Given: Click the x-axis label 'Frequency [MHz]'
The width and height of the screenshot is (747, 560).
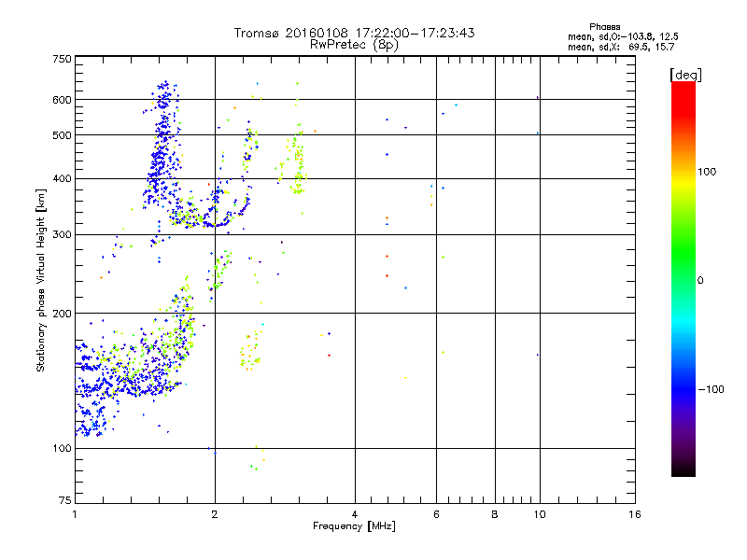Looking at the screenshot, I should (354, 526).
